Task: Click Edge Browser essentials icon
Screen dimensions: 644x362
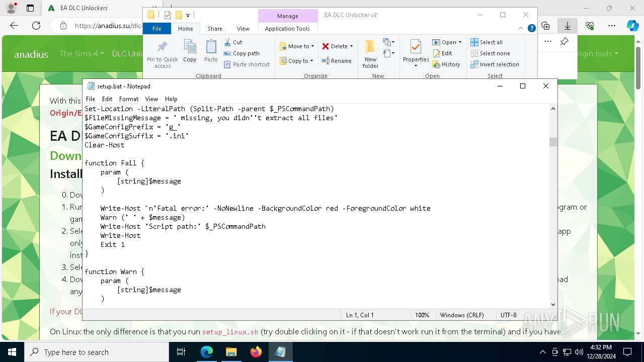Action: click(x=590, y=26)
